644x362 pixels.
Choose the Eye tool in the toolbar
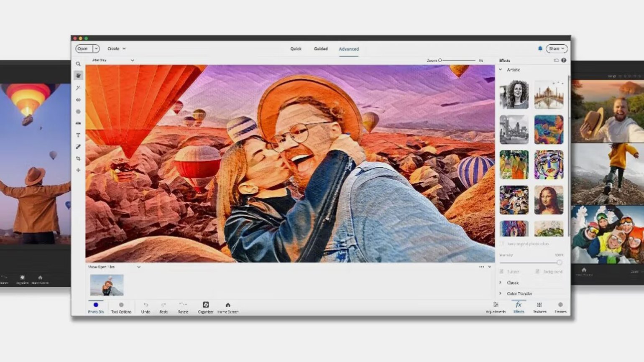click(x=78, y=100)
